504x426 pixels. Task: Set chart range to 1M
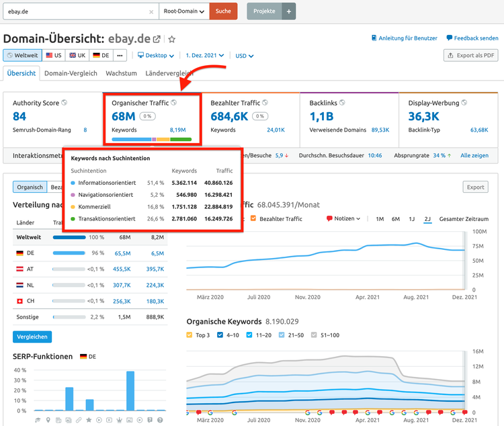point(380,219)
